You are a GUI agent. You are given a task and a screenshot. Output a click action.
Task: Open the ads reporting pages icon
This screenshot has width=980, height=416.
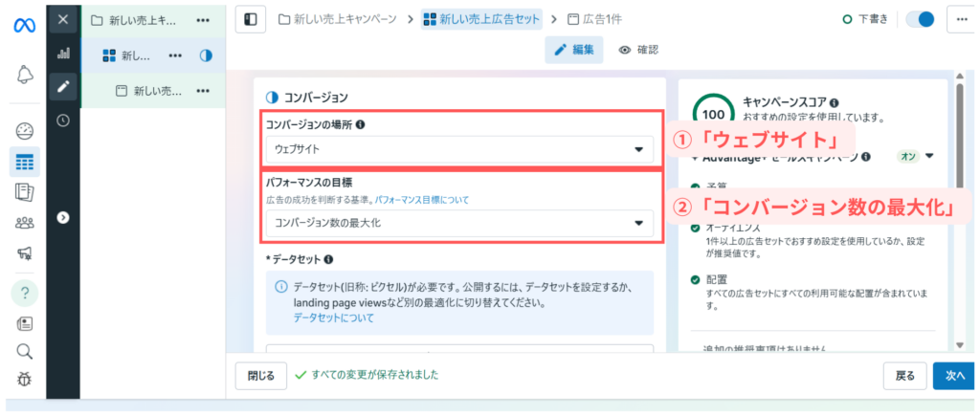coord(24,192)
